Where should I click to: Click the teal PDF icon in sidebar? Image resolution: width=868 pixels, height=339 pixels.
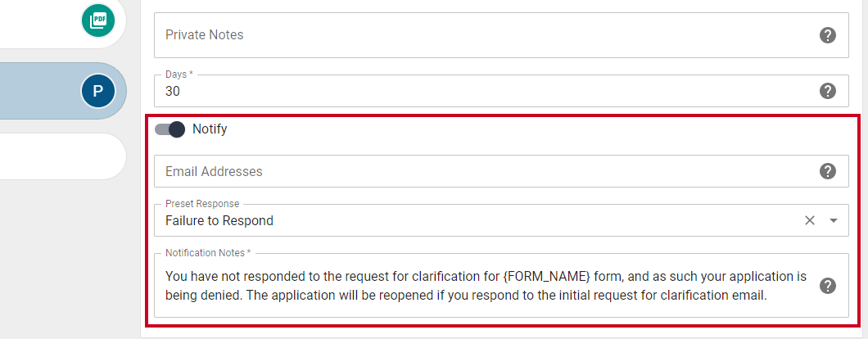[98, 21]
